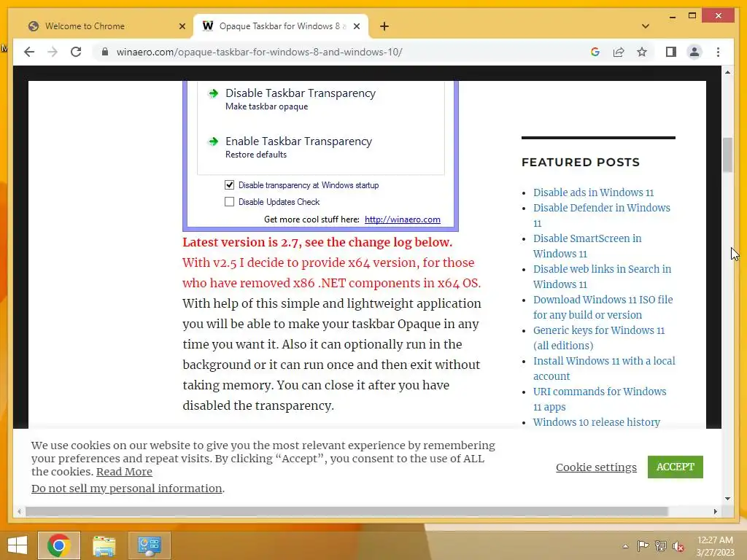
Task: Open URI commands for Windows 11 apps
Action: coord(600,399)
